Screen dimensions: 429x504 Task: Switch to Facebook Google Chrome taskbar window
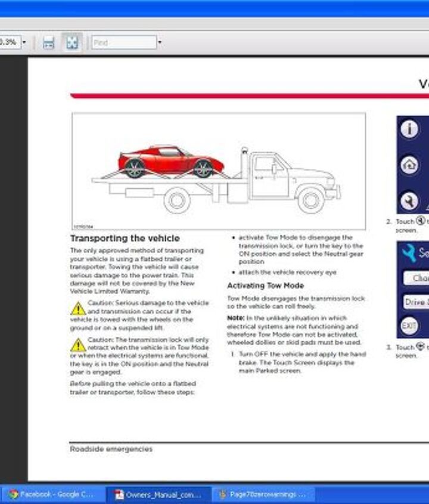tap(51, 494)
